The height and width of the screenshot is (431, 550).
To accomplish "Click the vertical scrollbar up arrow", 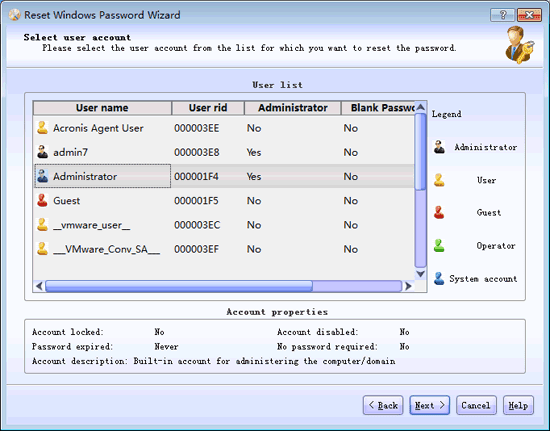I will (420, 107).
